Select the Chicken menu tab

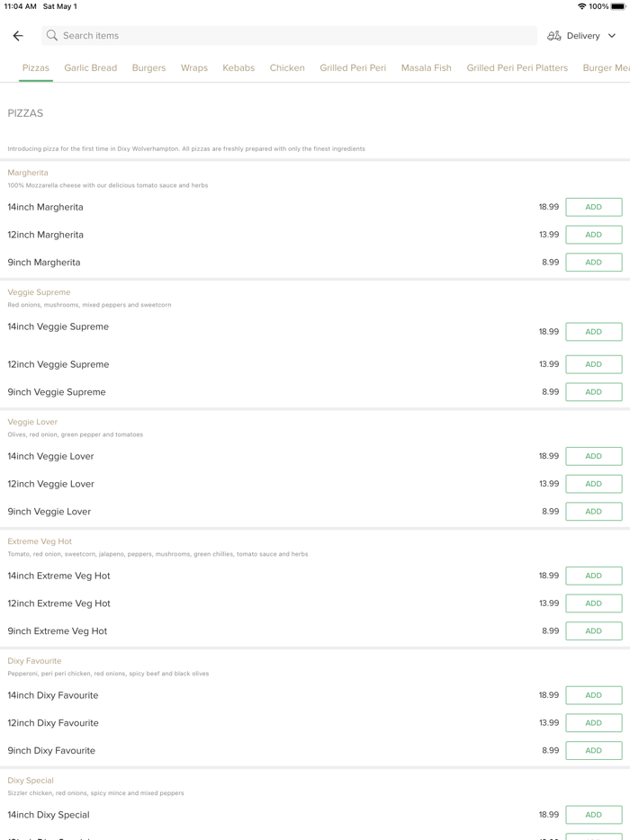click(x=287, y=67)
